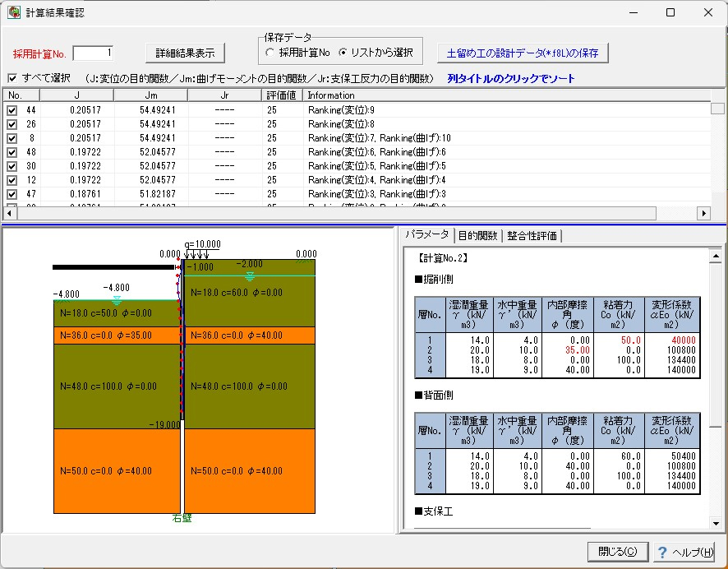Click the 詳細結果表示 button
This screenshot has height=569, width=728.
point(185,53)
